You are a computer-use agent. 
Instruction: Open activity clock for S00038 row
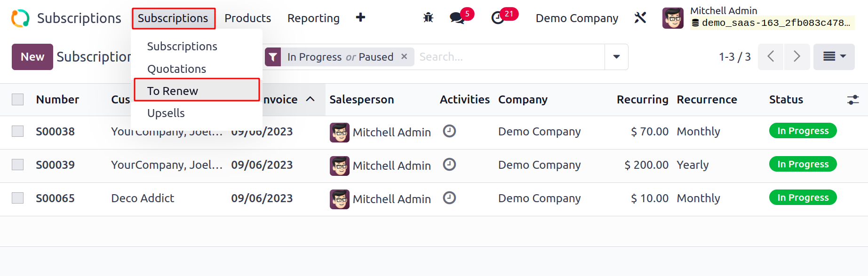pos(449,131)
